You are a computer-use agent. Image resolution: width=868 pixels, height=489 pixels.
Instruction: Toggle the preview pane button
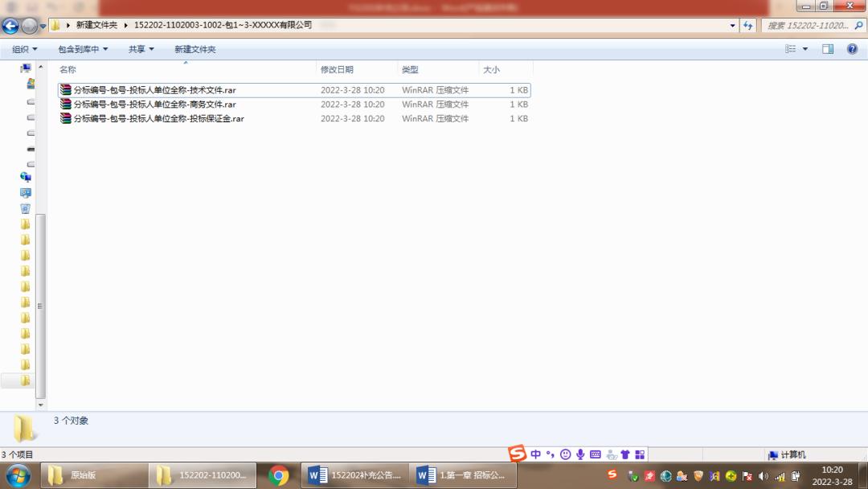[828, 49]
